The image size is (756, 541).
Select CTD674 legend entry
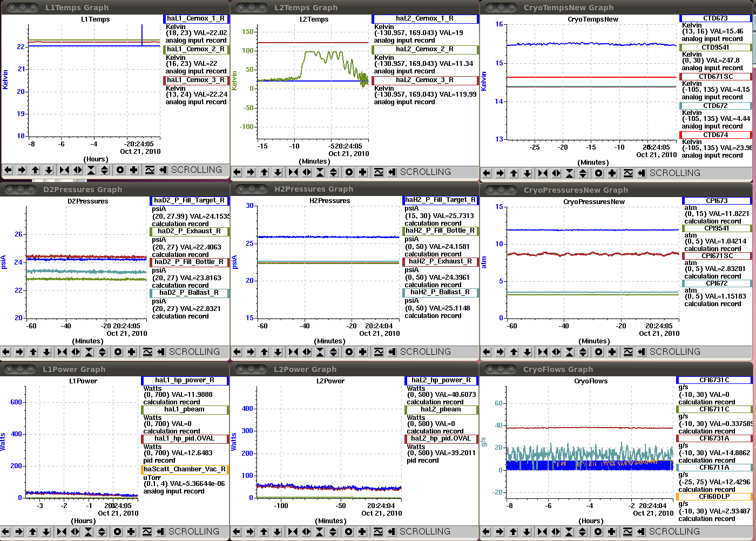point(715,135)
